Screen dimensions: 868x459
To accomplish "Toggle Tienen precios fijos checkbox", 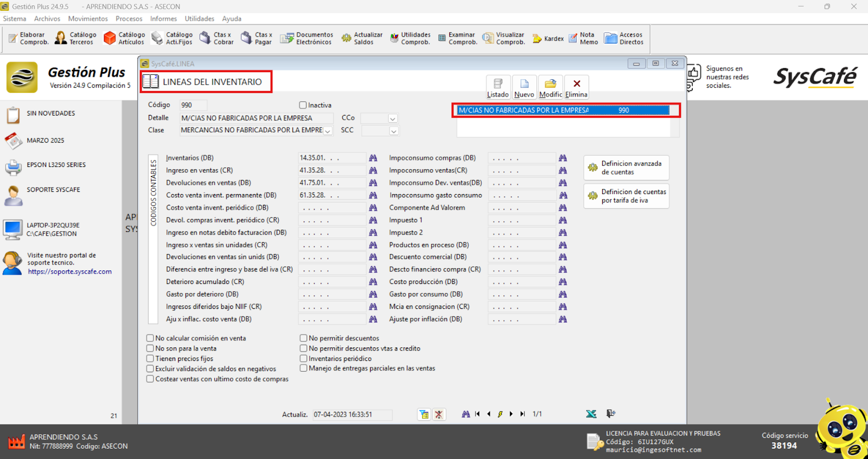I will [150, 359].
